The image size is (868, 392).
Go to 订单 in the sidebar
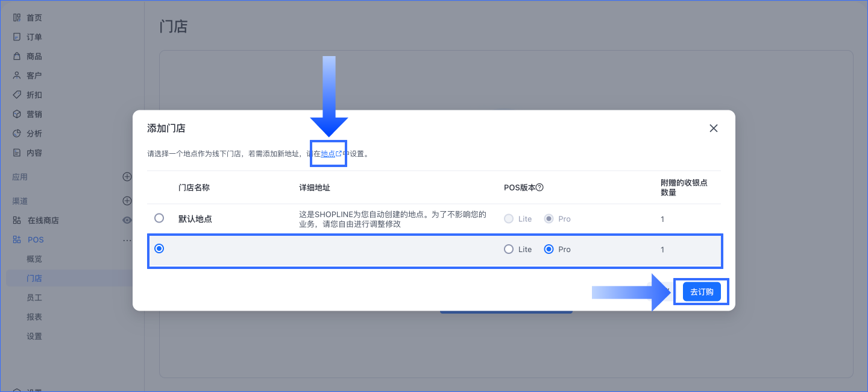(x=34, y=37)
